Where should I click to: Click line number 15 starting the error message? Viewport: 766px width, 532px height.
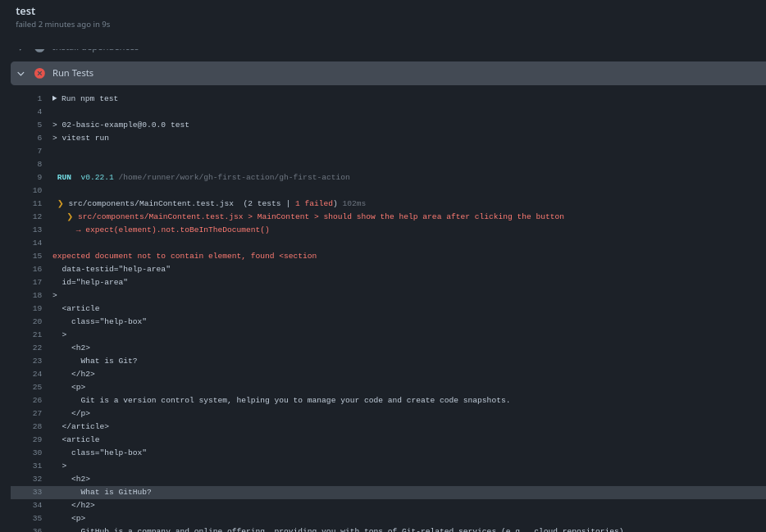(37, 256)
